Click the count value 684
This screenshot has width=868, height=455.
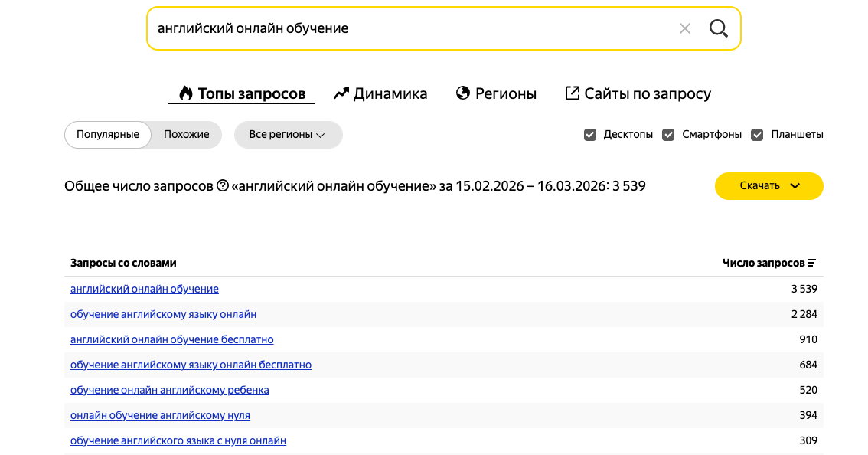tap(808, 365)
